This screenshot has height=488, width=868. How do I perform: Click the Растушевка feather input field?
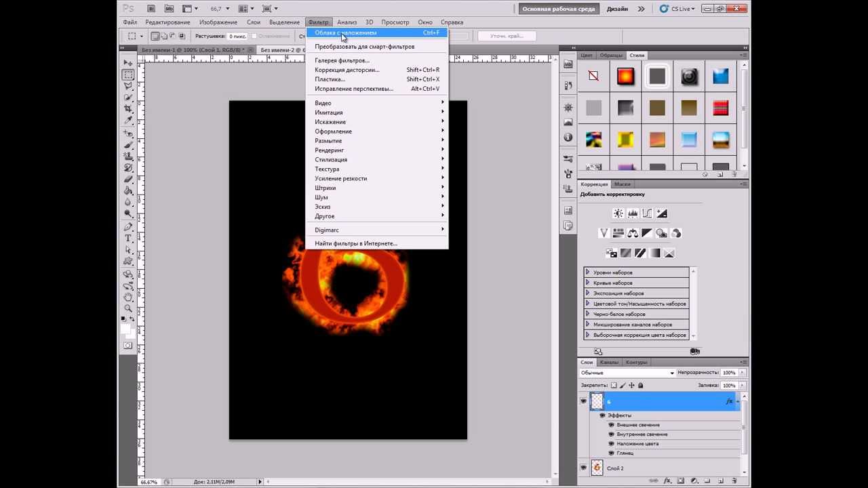[x=237, y=36]
